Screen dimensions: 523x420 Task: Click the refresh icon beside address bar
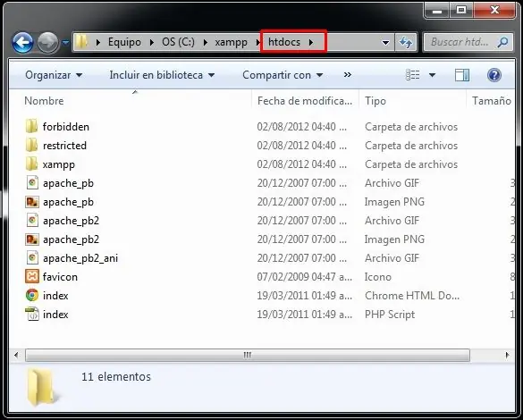406,42
